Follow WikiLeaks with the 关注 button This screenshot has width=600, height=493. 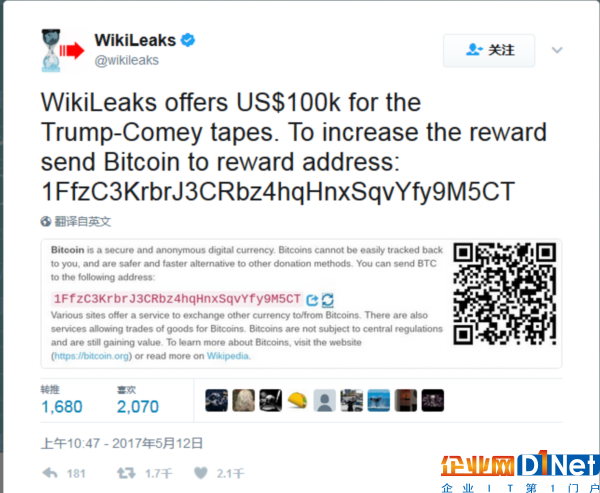[489, 50]
